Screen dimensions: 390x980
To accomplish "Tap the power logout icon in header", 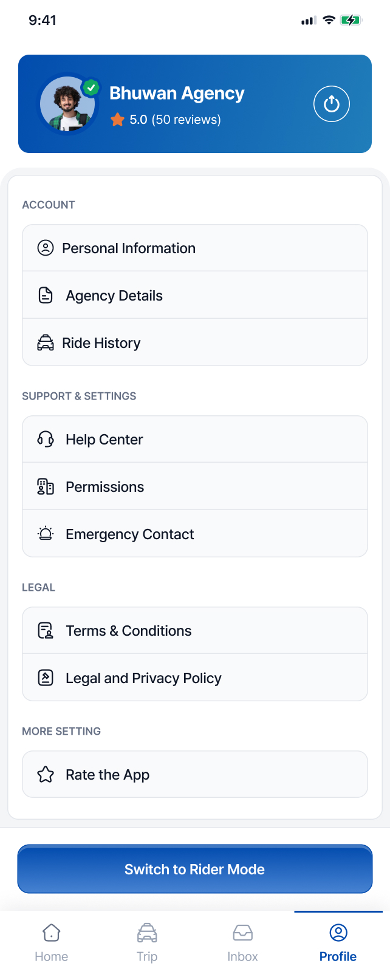I will (331, 104).
